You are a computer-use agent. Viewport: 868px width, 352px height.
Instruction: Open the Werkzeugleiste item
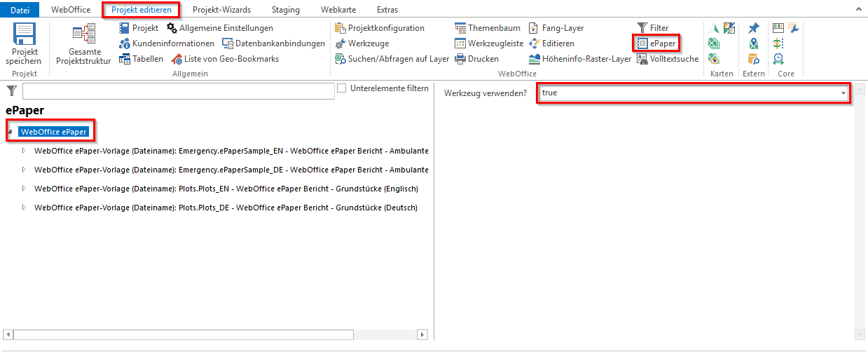point(489,43)
